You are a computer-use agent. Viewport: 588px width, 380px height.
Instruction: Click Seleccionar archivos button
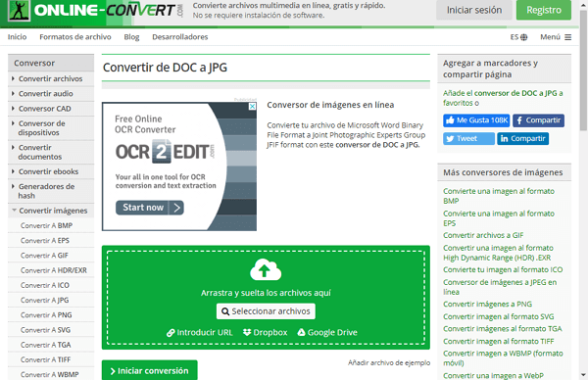266,311
